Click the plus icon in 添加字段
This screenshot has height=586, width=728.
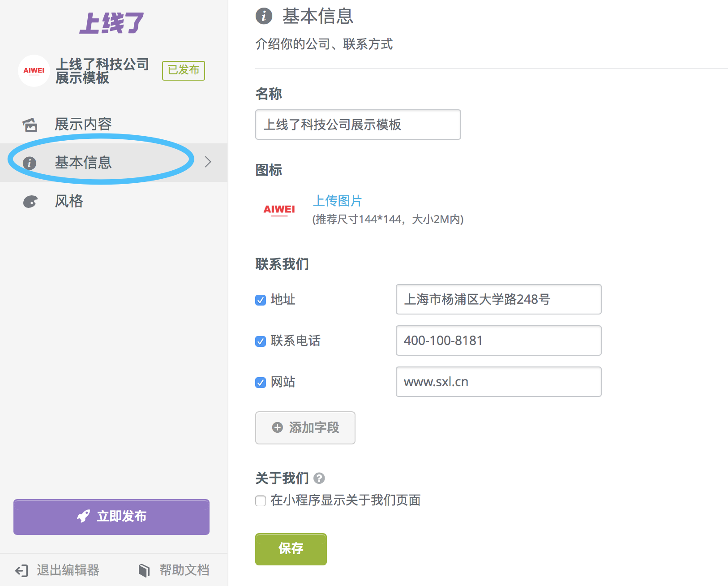pos(278,427)
